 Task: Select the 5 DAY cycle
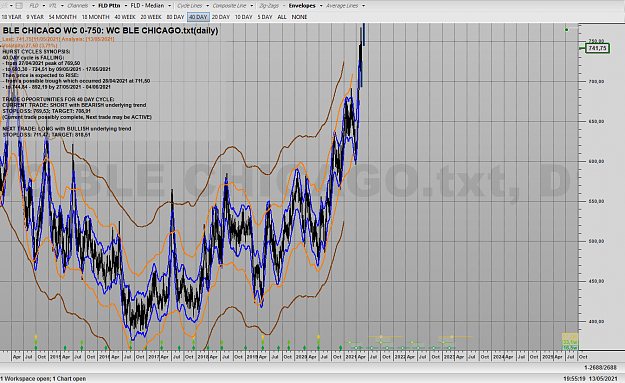pos(265,17)
